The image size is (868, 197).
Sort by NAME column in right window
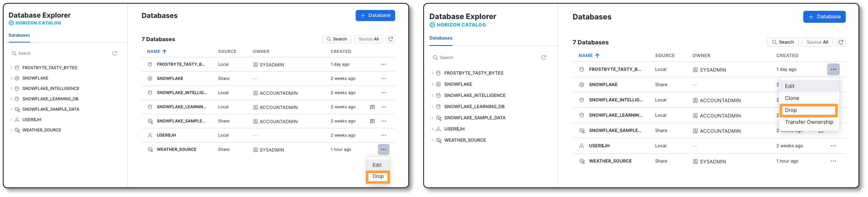[589, 56]
